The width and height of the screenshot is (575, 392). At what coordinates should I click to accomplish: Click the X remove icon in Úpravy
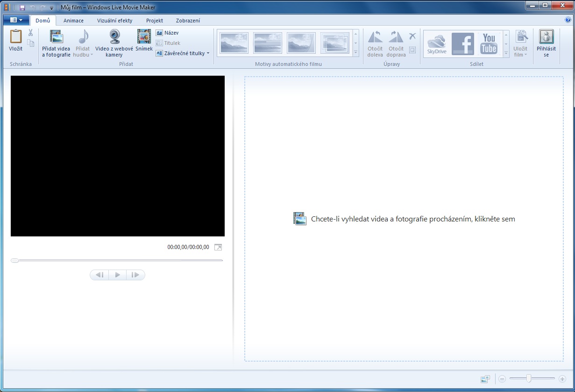[x=412, y=36]
